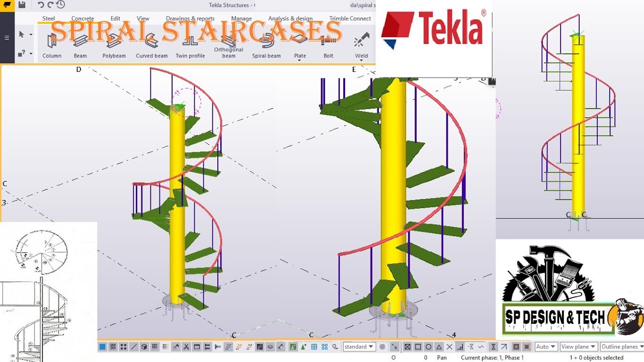Image resolution: width=644 pixels, height=362 pixels.
Task: Open the Concrete ribbon tab
Action: point(83,19)
